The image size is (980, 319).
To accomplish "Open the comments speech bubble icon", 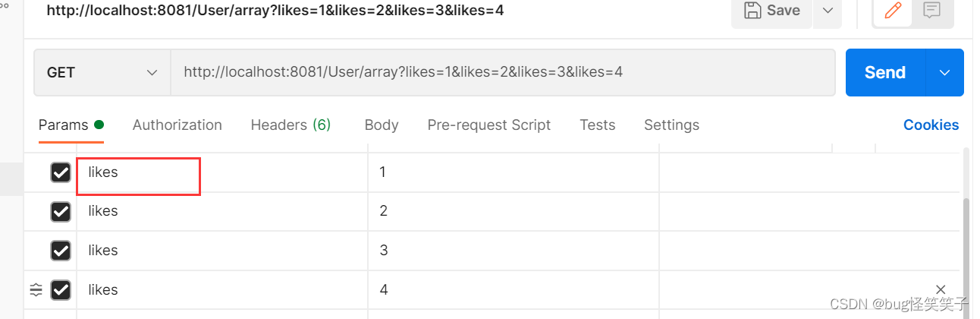I will coord(931,11).
